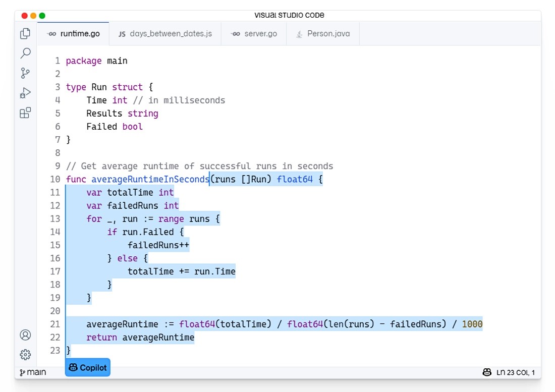Click 'Results' field on line 5
The width and height of the screenshot is (555, 392).
(x=104, y=114)
